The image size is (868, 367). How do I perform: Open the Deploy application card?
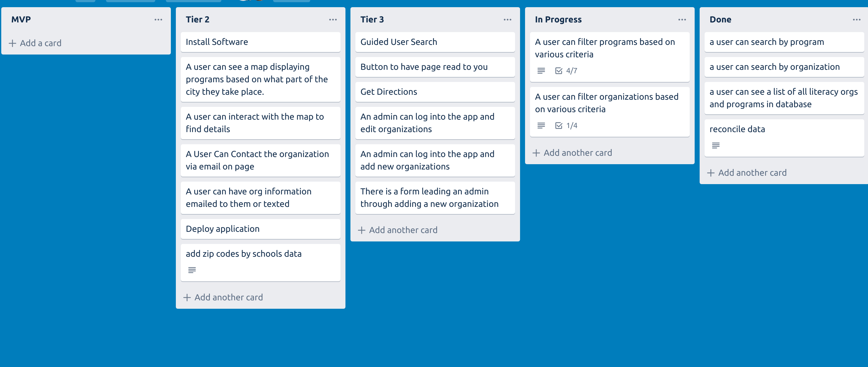point(260,229)
